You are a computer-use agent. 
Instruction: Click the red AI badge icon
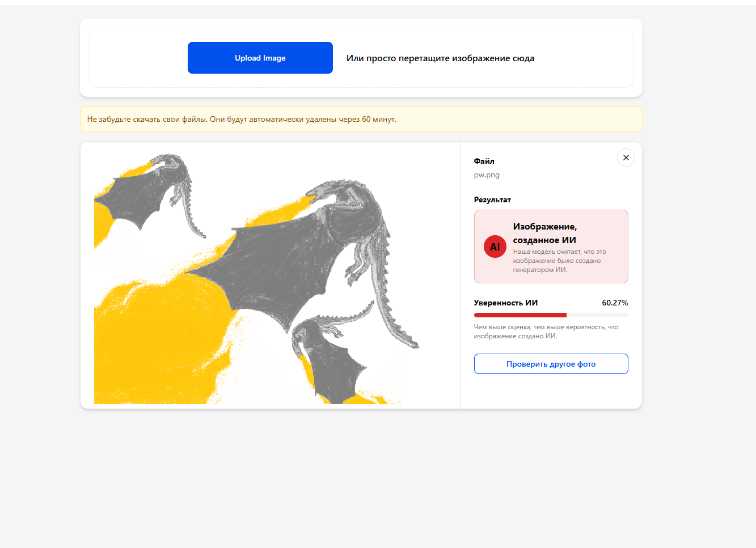[x=495, y=247]
